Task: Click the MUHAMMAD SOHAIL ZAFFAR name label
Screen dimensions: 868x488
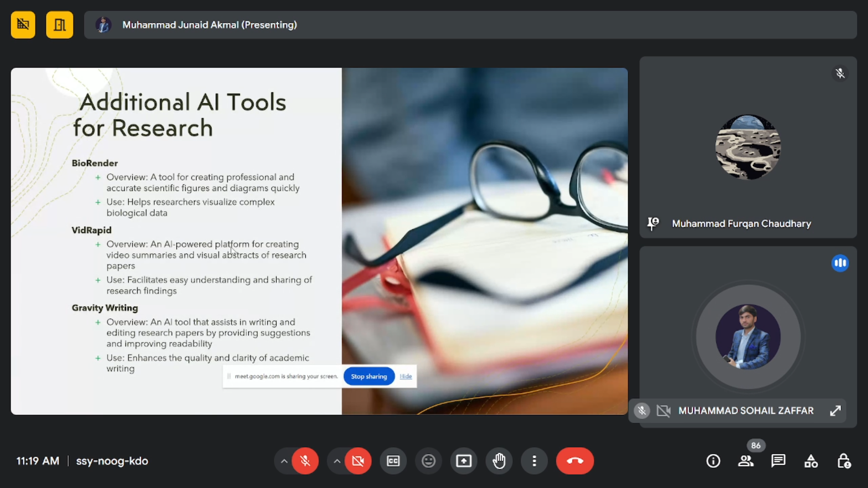Action: pyautogui.click(x=746, y=411)
